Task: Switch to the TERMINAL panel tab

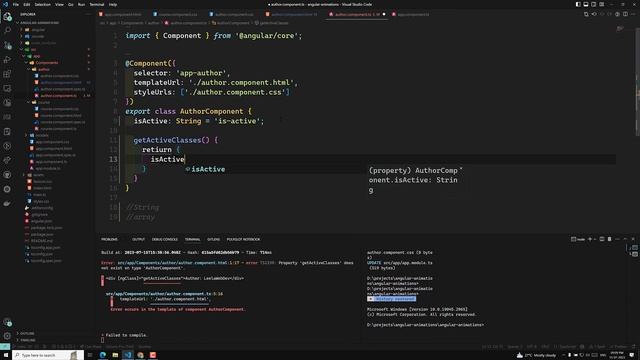Action: [192, 240]
